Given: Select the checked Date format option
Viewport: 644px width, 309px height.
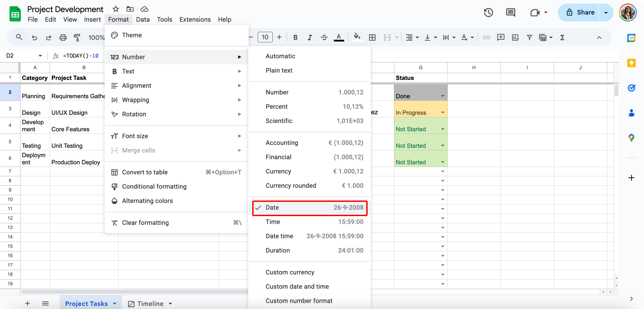Looking at the screenshot, I should (310, 208).
